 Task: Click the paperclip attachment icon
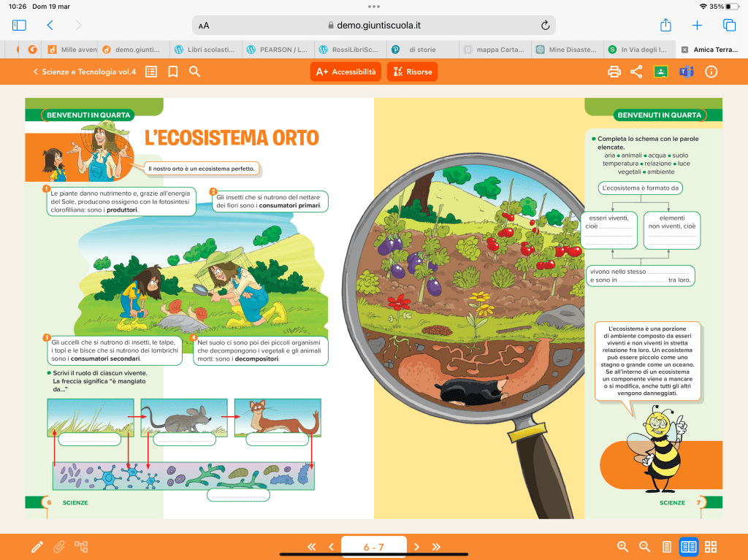point(59,546)
